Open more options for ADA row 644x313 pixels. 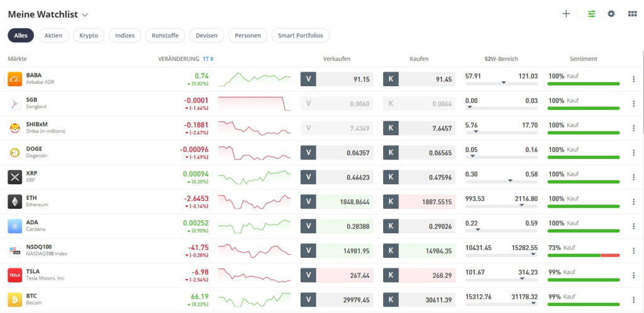tap(633, 226)
